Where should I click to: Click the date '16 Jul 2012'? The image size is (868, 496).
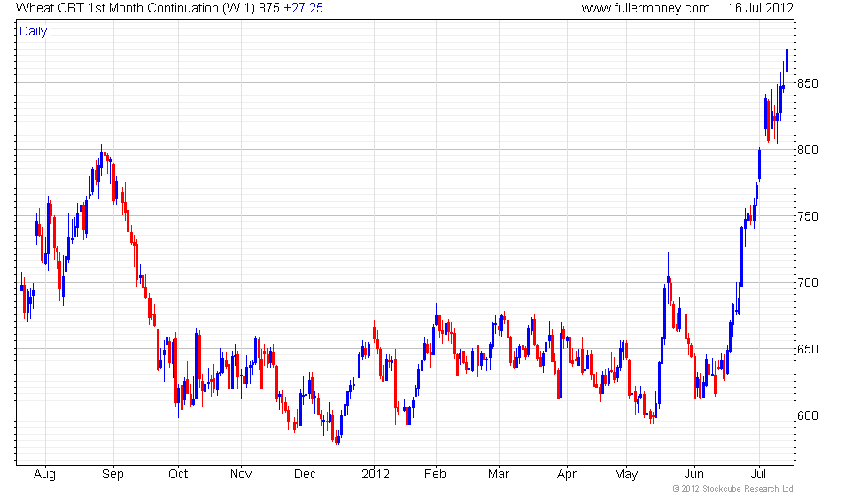tap(761, 8)
